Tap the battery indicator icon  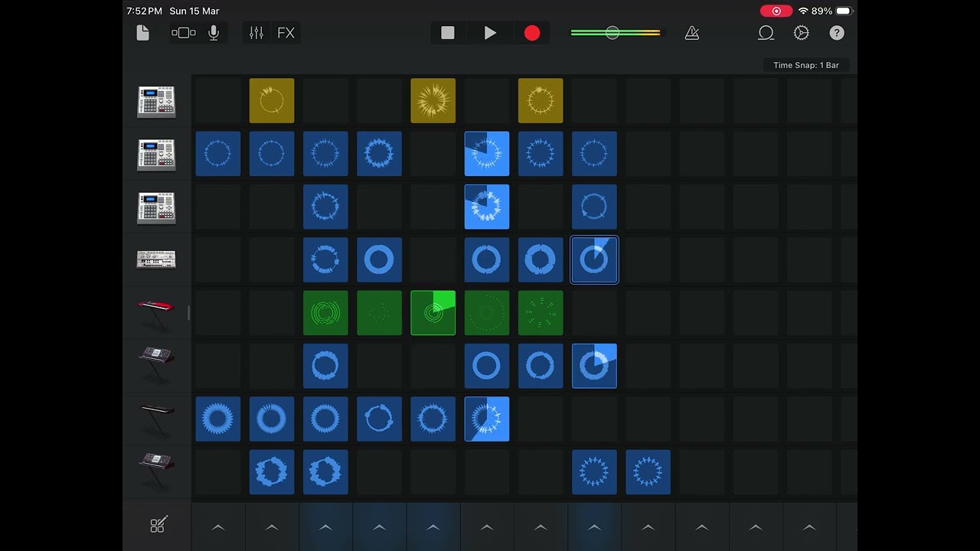pos(844,11)
